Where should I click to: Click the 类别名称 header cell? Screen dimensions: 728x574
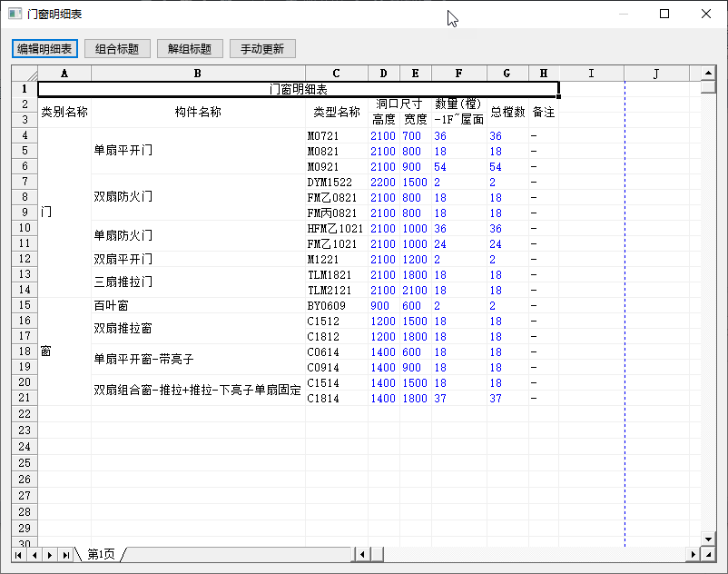click(x=64, y=112)
